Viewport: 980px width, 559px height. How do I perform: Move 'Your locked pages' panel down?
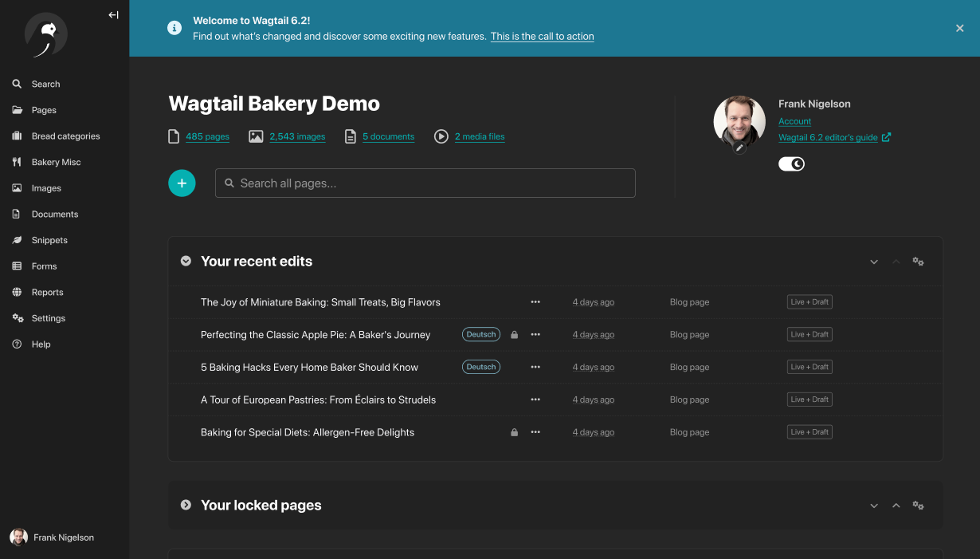(x=874, y=506)
